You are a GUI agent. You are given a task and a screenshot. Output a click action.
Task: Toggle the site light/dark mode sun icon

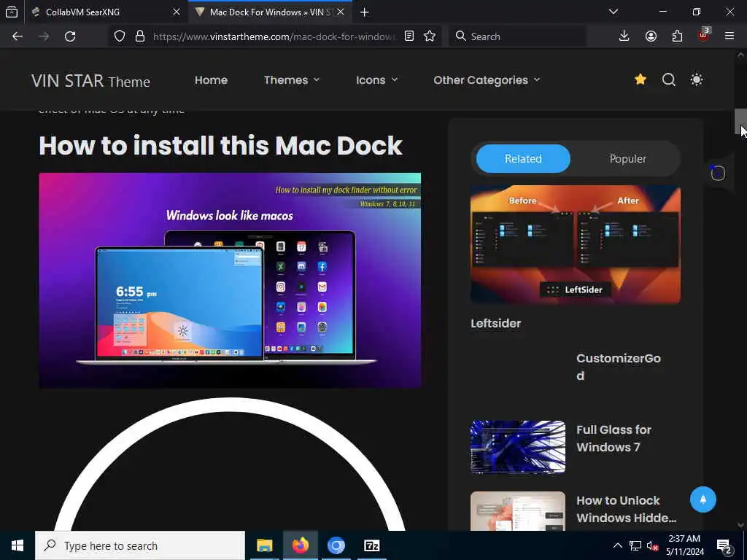(x=697, y=79)
